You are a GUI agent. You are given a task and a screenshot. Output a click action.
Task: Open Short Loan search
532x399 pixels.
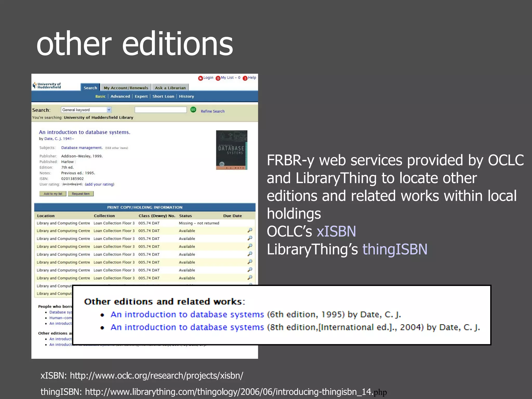click(163, 96)
